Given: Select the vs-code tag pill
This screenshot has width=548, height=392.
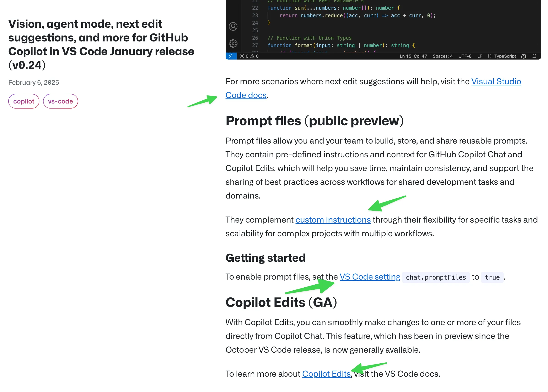Looking at the screenshot, I should pos(60,101).
